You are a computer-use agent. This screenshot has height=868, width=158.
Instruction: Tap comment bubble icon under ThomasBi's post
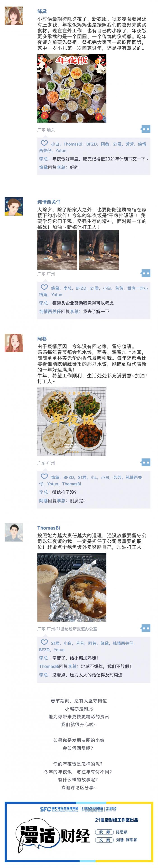pyautogui.click(x=146, y=627)
